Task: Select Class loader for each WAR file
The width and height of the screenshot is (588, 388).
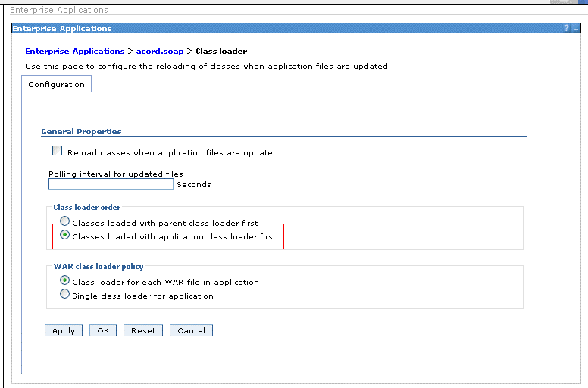Action: point(65,281)
